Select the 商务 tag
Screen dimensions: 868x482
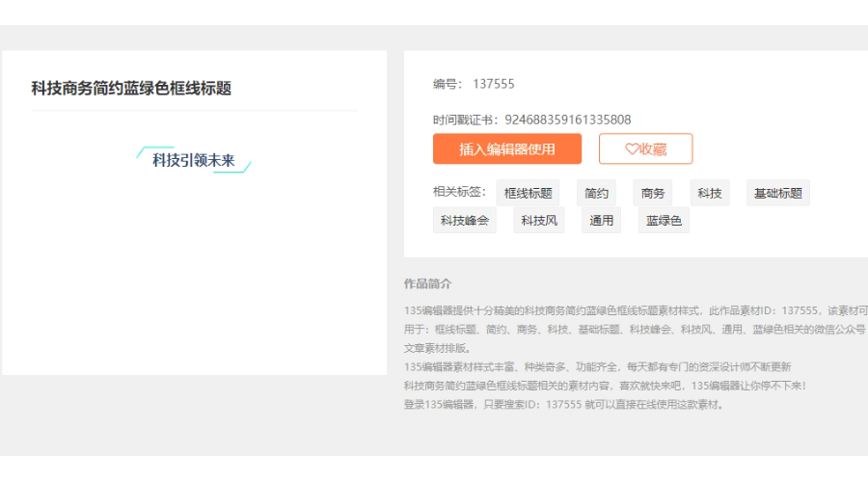point(653,193)
